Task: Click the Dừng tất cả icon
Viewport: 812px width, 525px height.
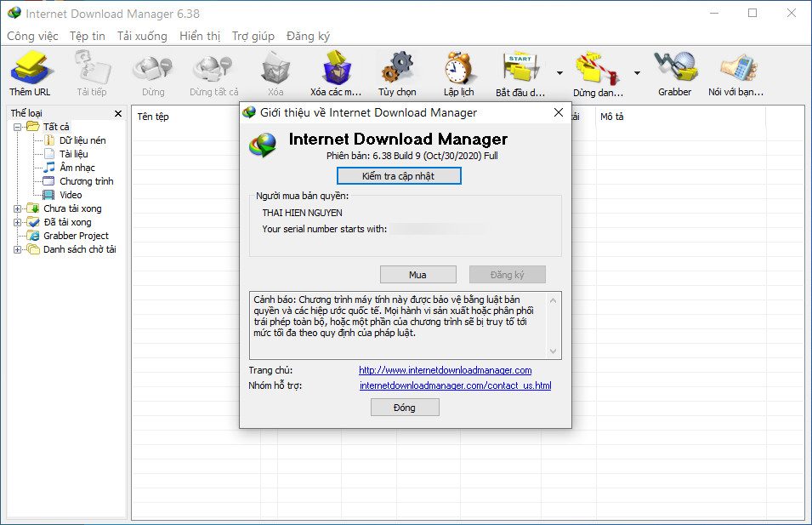Action: tap(213, 68)
